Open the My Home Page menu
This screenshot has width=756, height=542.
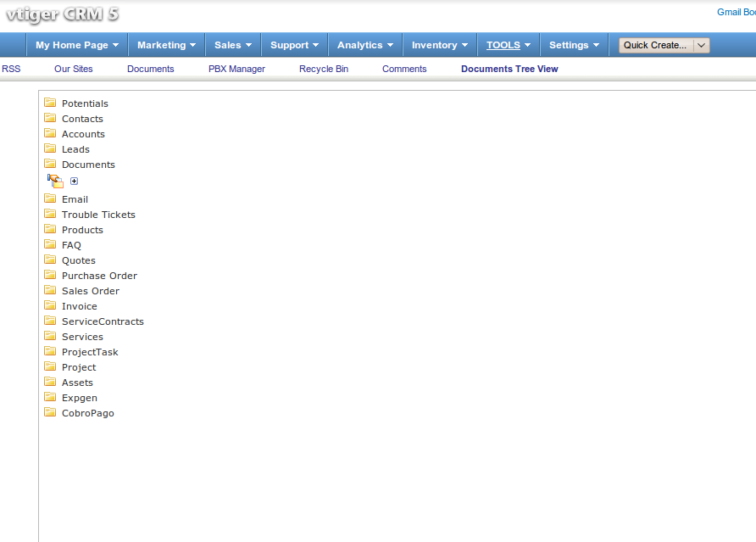point(76,46)
